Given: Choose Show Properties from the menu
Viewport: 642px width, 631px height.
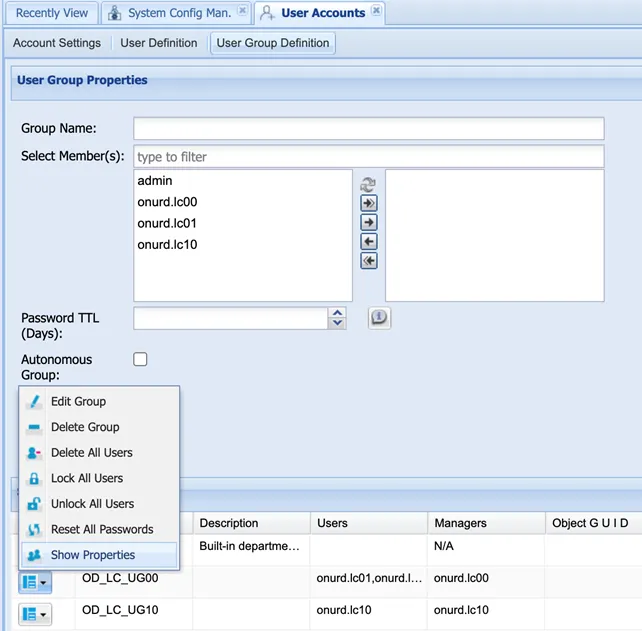Looking at the screenshot, I should [99, 555].
